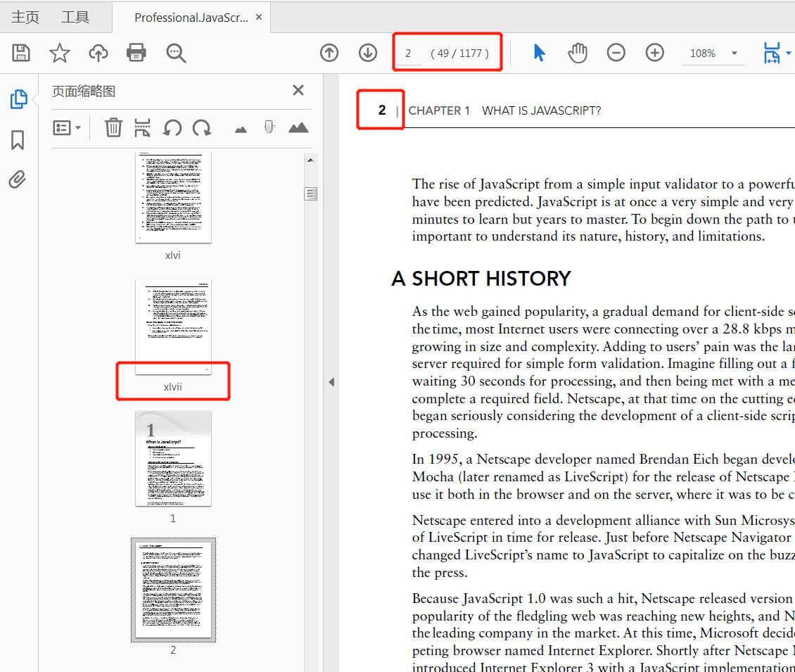Image resolution: width=795 pixels, height=672 pixels.
Task: Select page xlvi thumbnail
Action: [173, 198]
